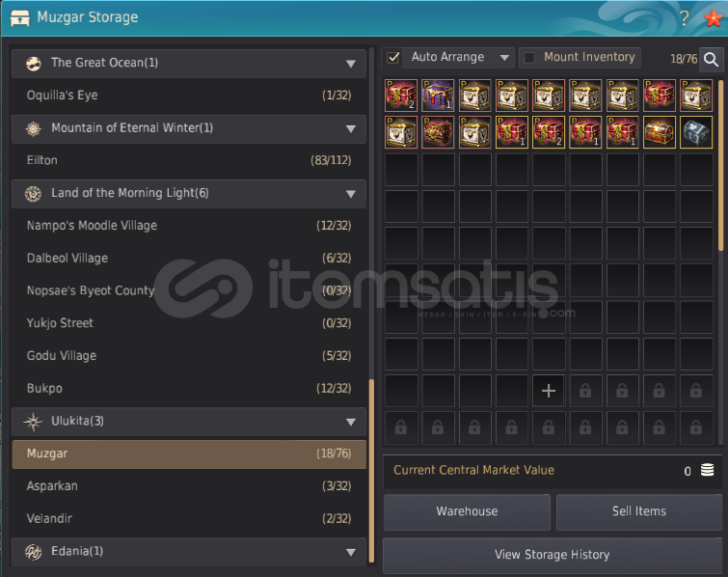Select Velandir storage
The width and height of the screenshot is (728, 577).
189,519
